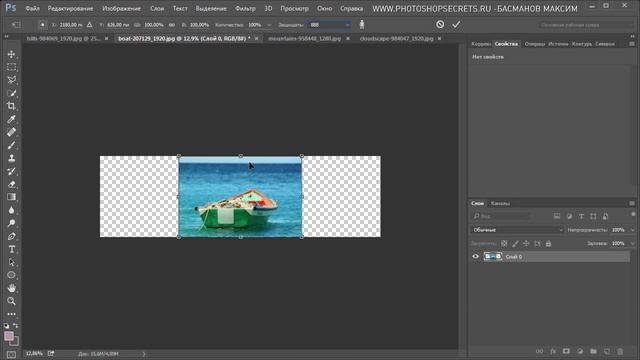Toggle Quick Mask mode
640x360 pixels.
pyautogui.click(x=11, y=355)
